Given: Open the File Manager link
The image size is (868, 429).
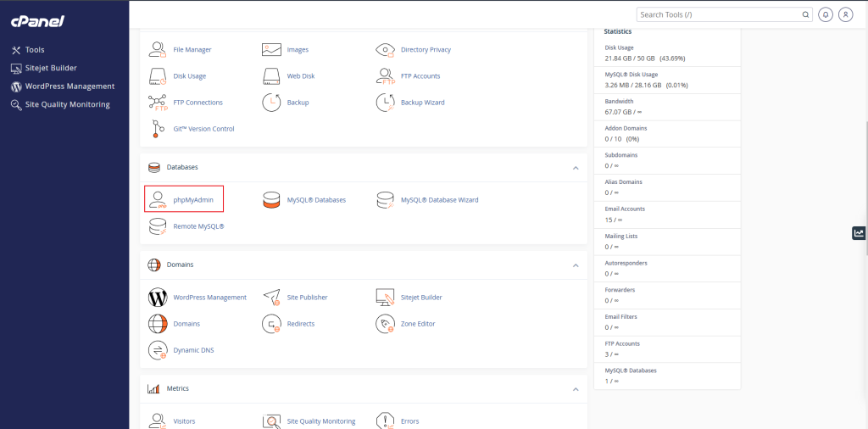Looking at the screenshot, I should 192,49.
